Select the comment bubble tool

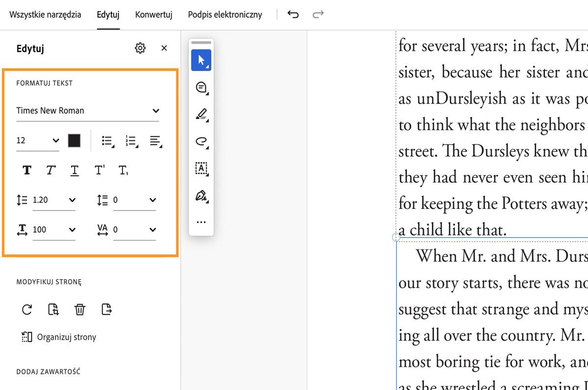point(201,88)
